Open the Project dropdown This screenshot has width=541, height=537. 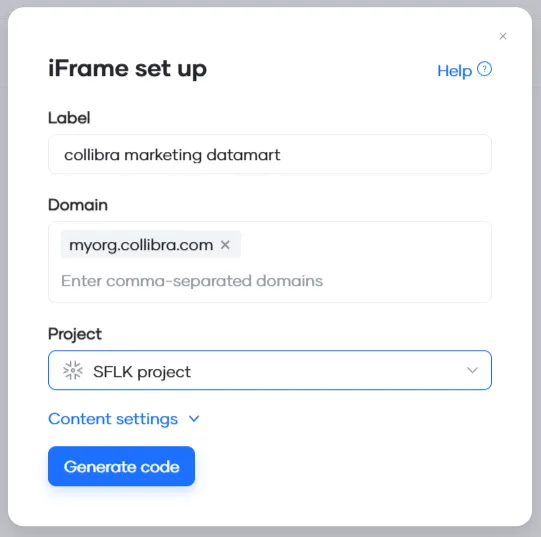coord(270,370)
